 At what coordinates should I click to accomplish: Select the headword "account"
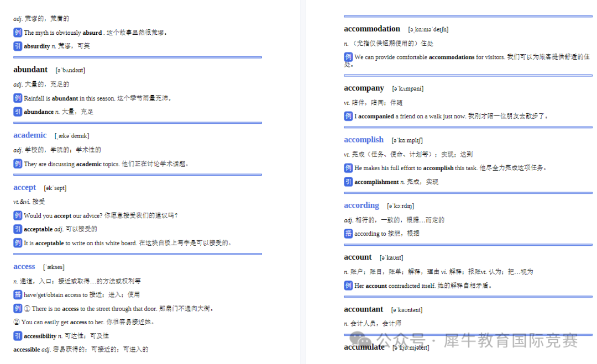point(358,257)
